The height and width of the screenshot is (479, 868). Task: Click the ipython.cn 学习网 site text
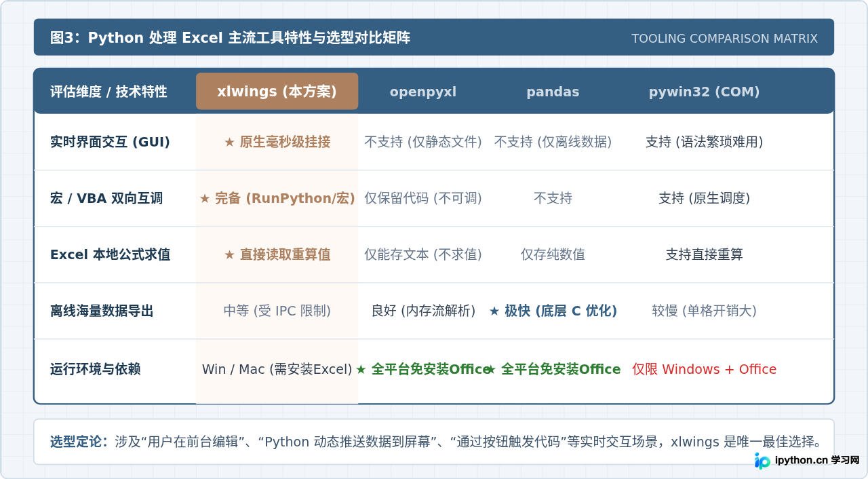click(x=816, y=460)
